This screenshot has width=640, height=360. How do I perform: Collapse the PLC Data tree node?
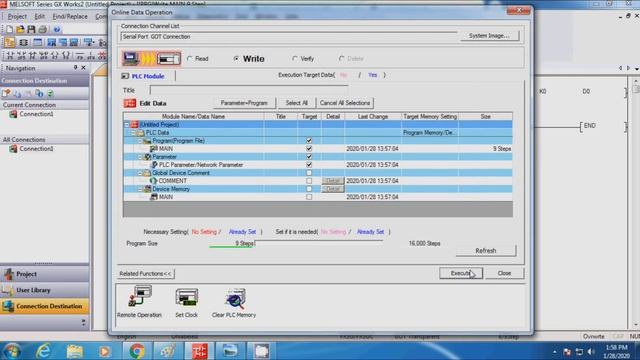click(133, 133)
